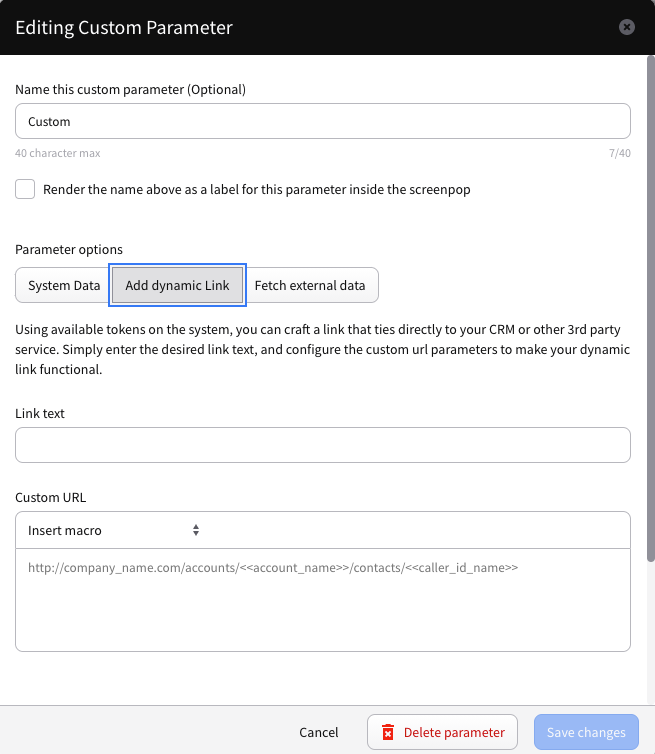Click the Insert macro up-down arrows icon
This screenshot has height=754, width=655.
(196, 530)
